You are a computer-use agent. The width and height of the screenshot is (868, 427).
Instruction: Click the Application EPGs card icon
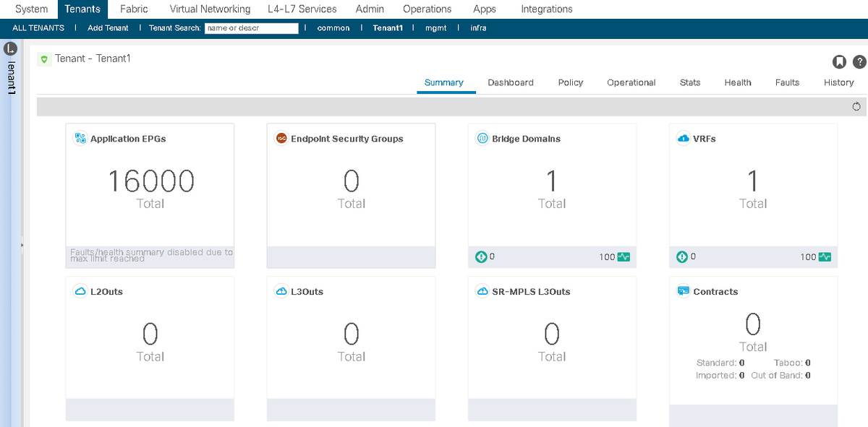pos(80,138)
